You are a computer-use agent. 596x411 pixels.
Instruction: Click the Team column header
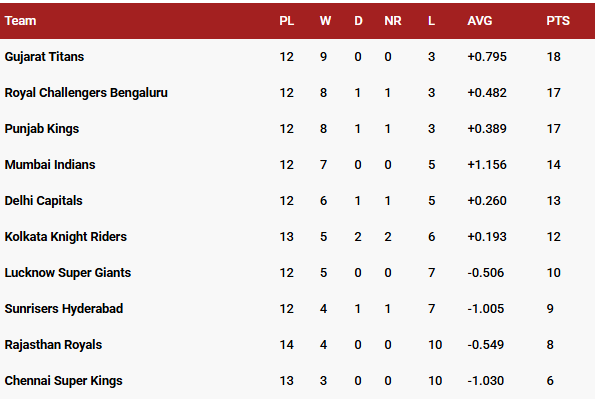pyautogui.click(x=21, y=21)
